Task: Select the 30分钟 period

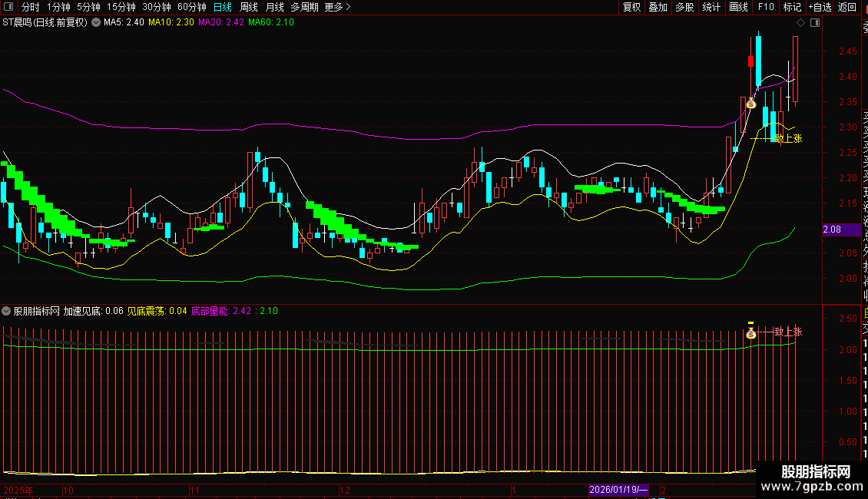Action: coord(157,7)
